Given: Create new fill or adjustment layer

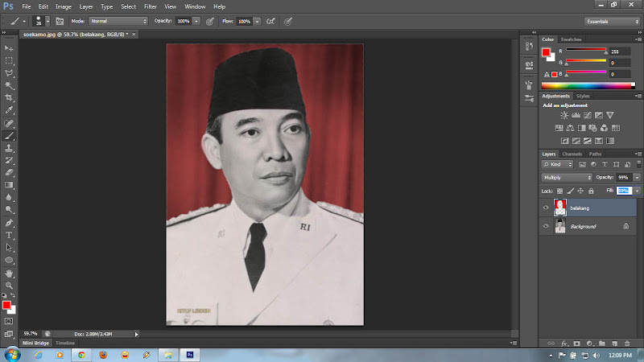Looking at the screenshot, I should pos(590,343).
